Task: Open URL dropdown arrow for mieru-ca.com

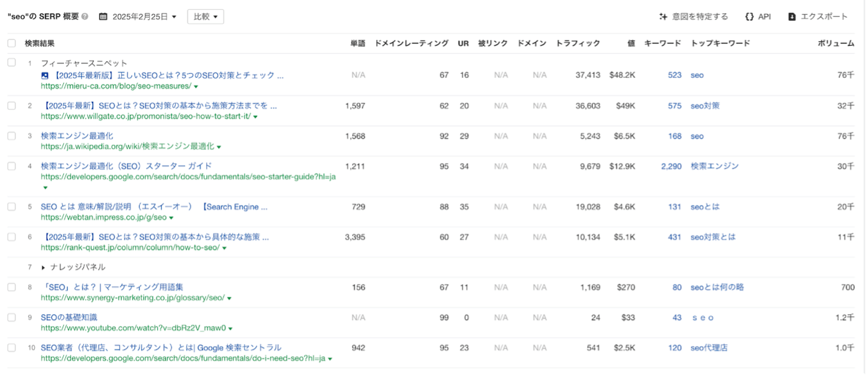Action: coord(196,87)
